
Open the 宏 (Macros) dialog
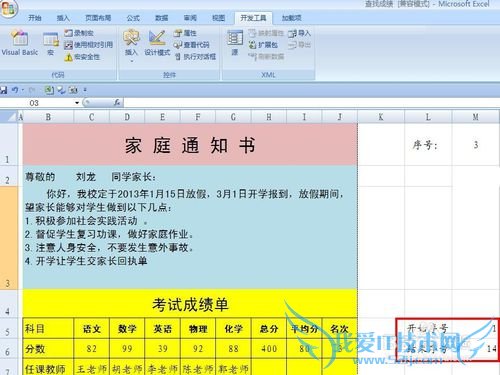[x=51, y=43]
